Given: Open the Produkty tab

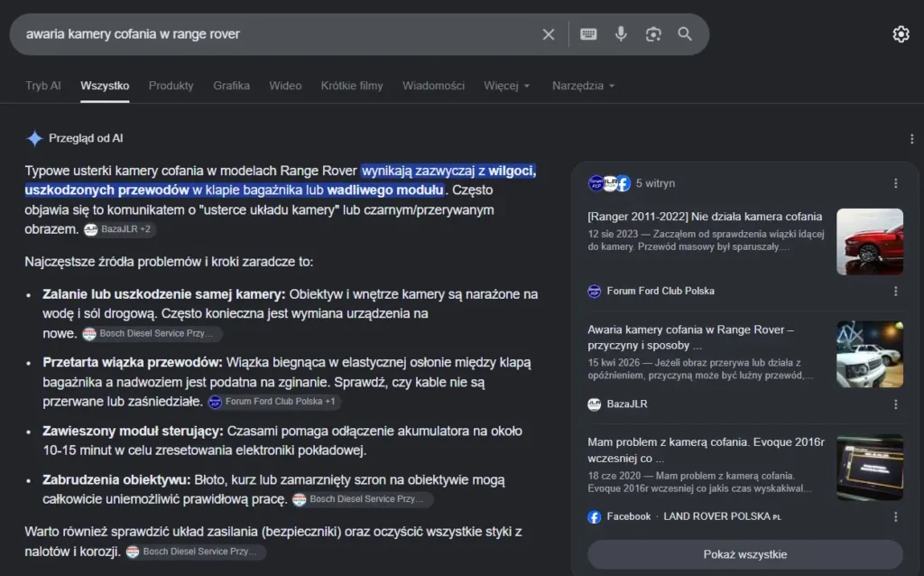Looking at the screenshot, I should (171, 86).
